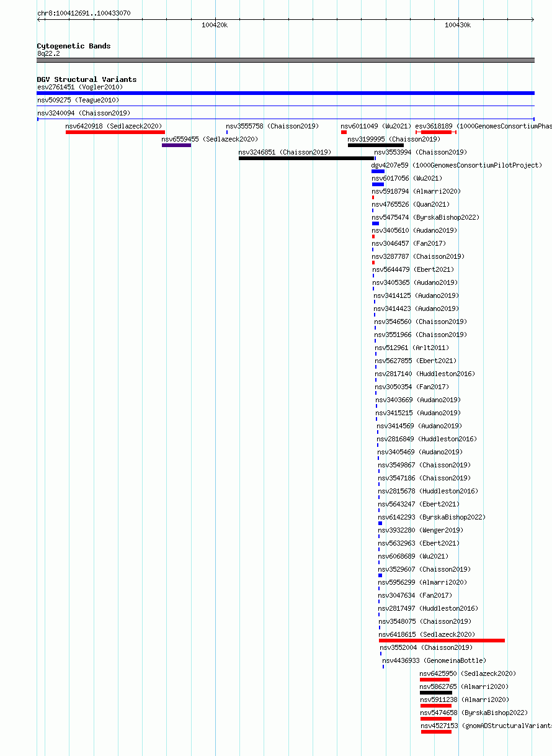Viewport: 552px width, 756px height.
Task: Select the nsv3403669 (Audano2019) label
Action: point(419,400)
